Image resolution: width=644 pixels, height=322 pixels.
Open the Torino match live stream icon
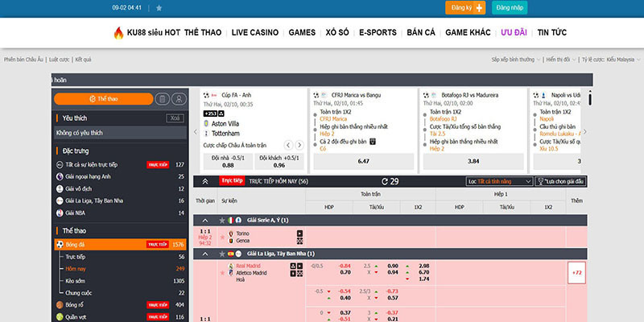pyautogui.click(x=300, y=233)
